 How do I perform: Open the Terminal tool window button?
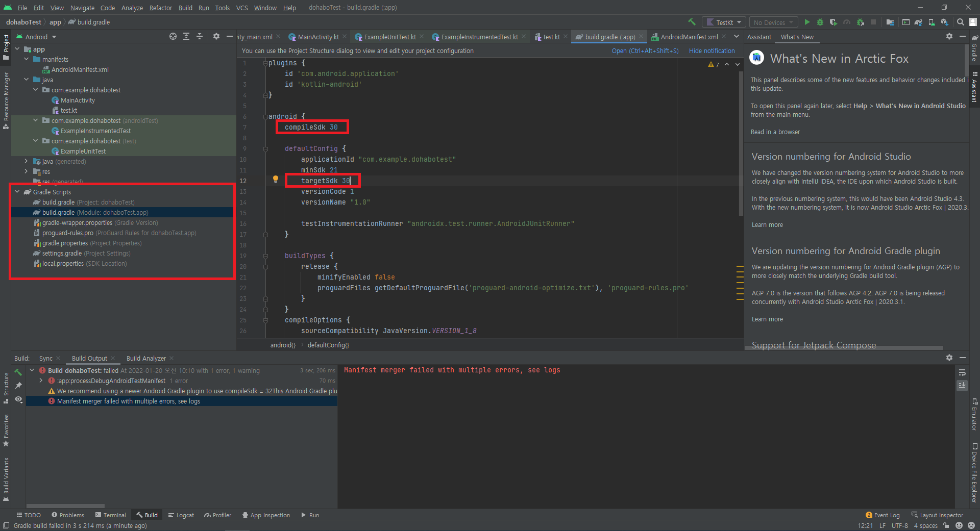coord(111,515)
